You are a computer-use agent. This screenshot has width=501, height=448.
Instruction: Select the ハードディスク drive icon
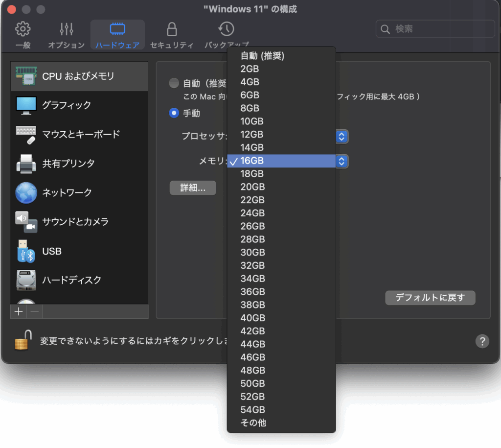[x=26, y=280]
